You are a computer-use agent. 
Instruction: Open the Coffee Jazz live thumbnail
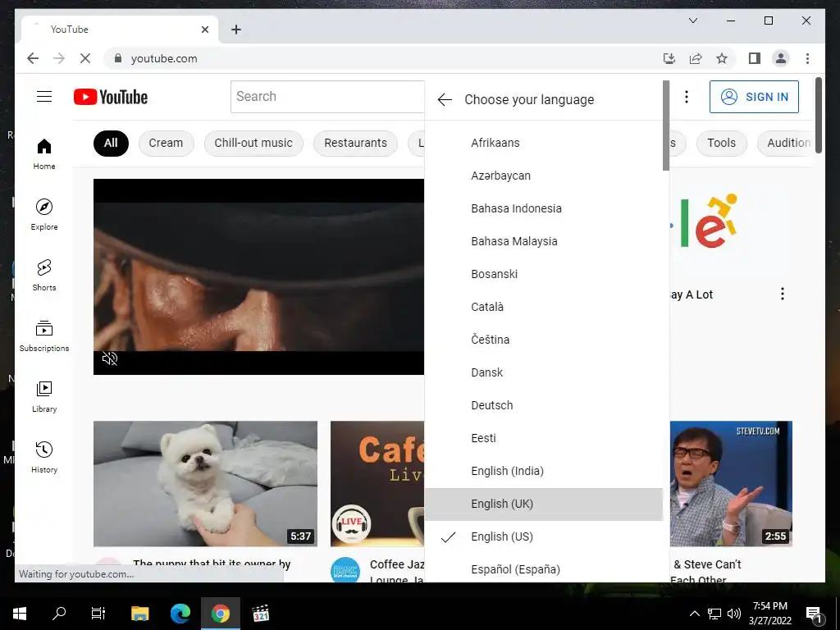tap(377, 484)
